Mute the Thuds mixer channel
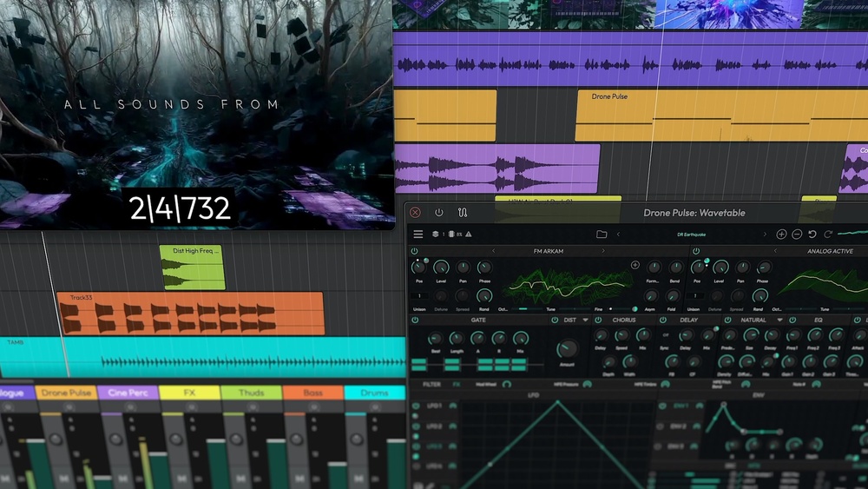 click(240, 479)
